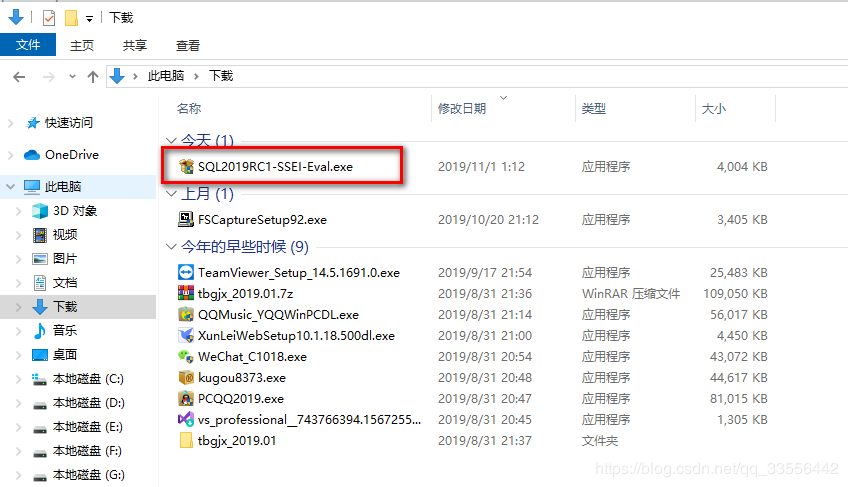Collapse the 今年的早些时候 (9) group
The width and height of the screenshot is (848, 487).
[x=171, y=247]
